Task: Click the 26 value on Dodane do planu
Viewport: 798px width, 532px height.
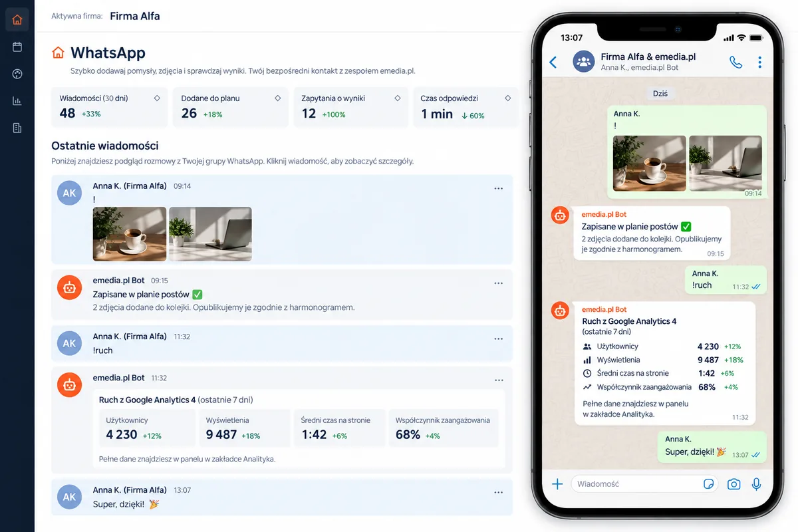Action: (189, 113)
